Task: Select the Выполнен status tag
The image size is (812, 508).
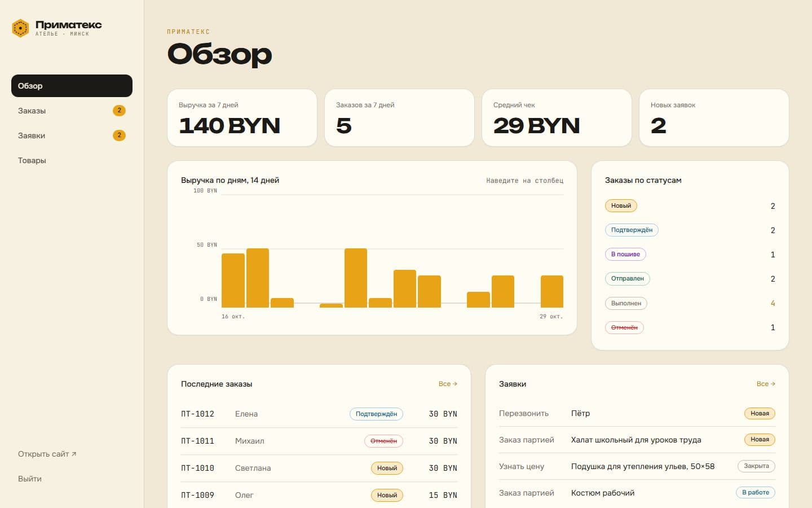Action: [x=626, y=303]
